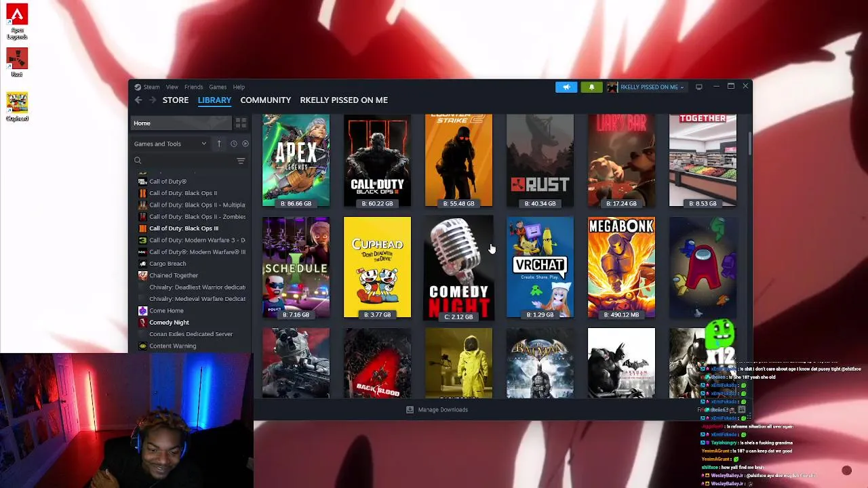The image size is (868, 488).
Task: Expand the Games and Tools dropdown
Action: pyautogui.click(x=170, y=144)
